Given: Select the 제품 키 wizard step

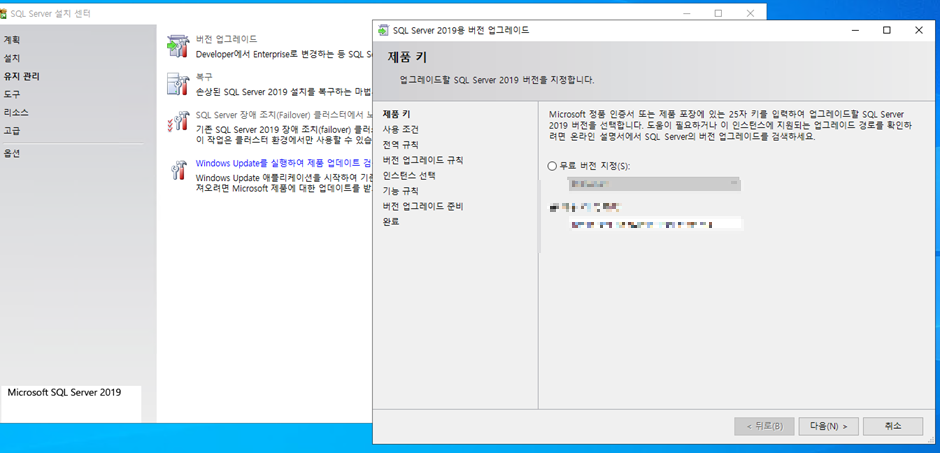Looking at the screenshot, I should pos(397,114).
